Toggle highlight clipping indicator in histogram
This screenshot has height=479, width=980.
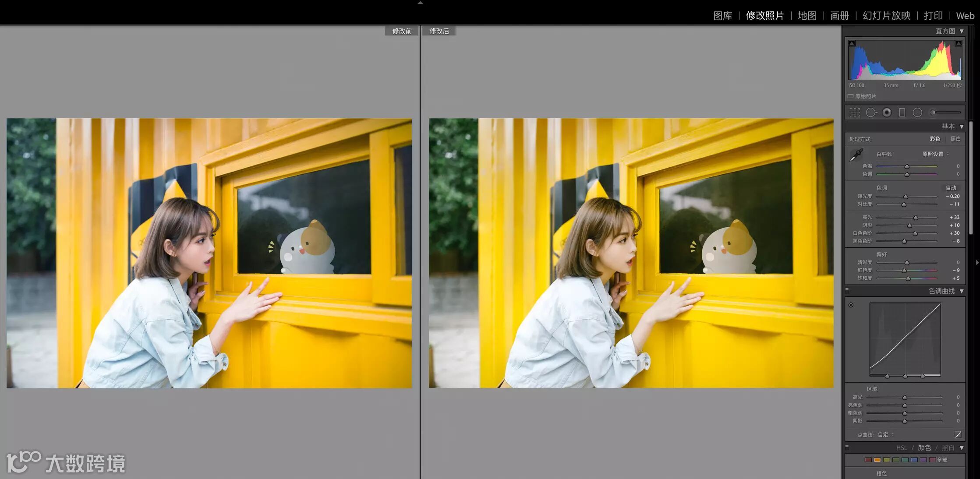point(958,43)
